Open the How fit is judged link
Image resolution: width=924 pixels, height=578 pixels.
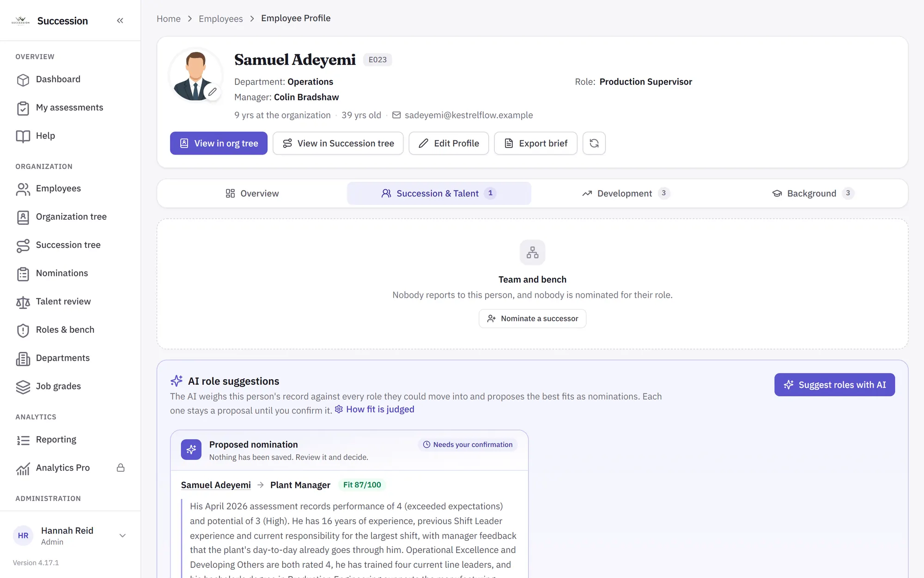point(375,409)
